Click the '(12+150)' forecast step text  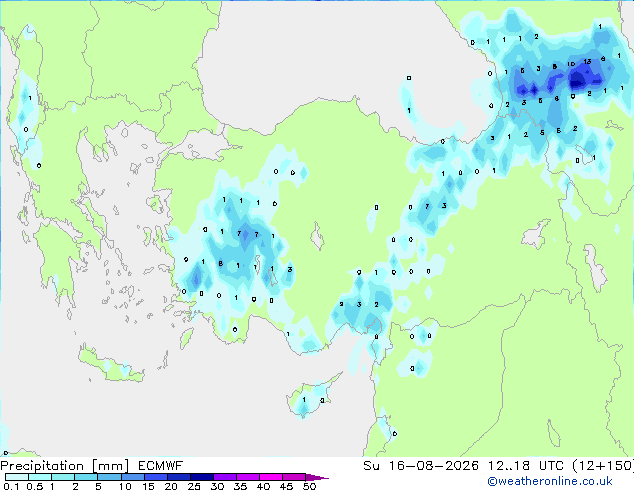pos(603,466)
